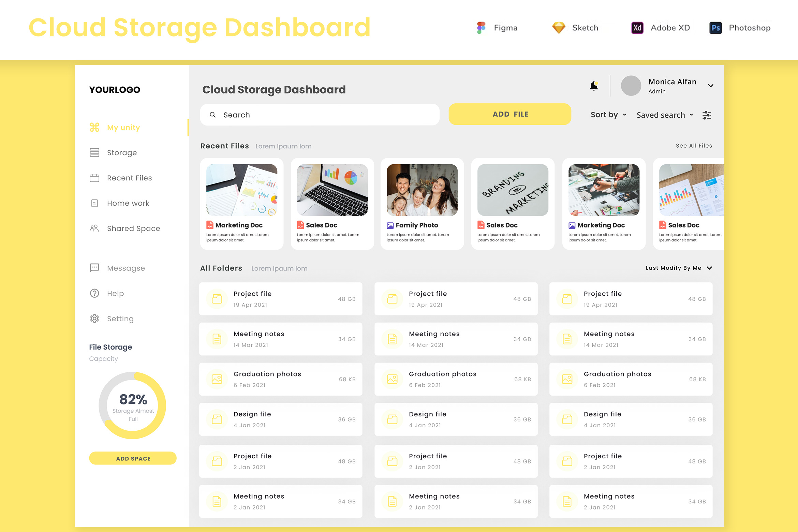Click the 82% storage capacity ring

click(133, 405)
